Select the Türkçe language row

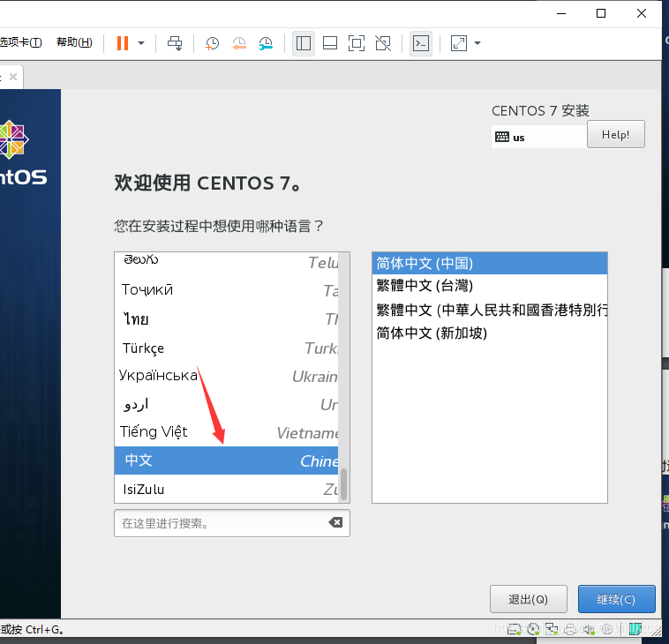(x=227, y=348)
